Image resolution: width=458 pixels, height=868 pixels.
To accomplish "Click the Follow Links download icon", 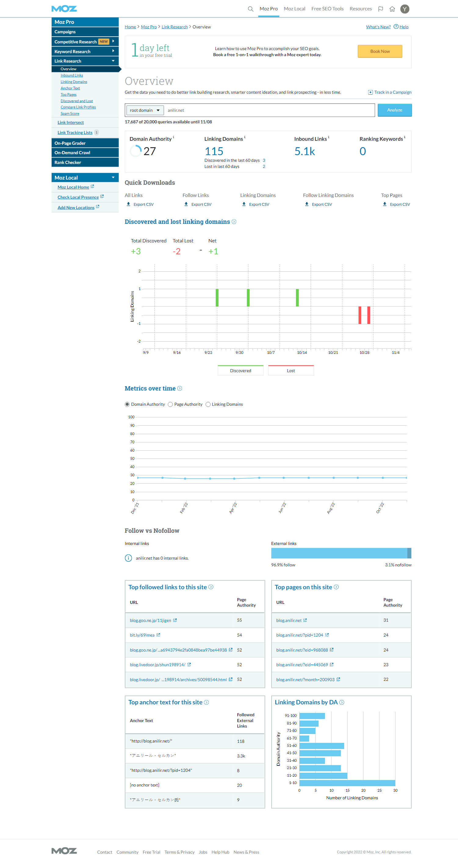I will coord(186,204).
